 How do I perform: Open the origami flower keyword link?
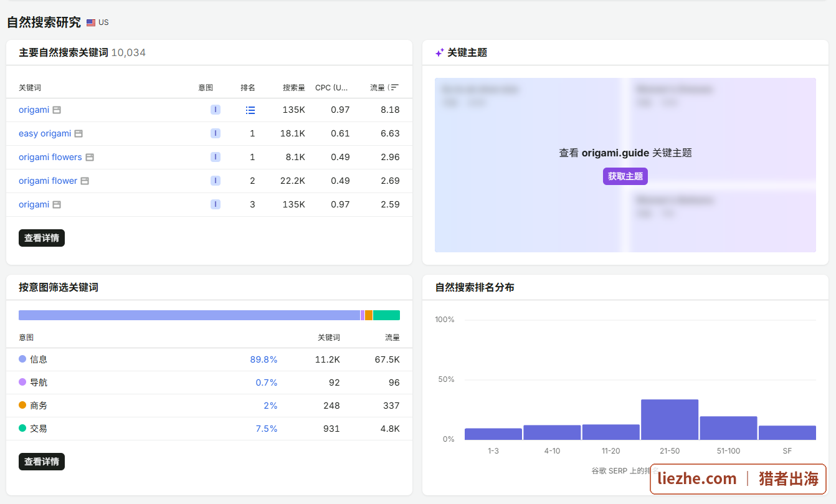48,181
